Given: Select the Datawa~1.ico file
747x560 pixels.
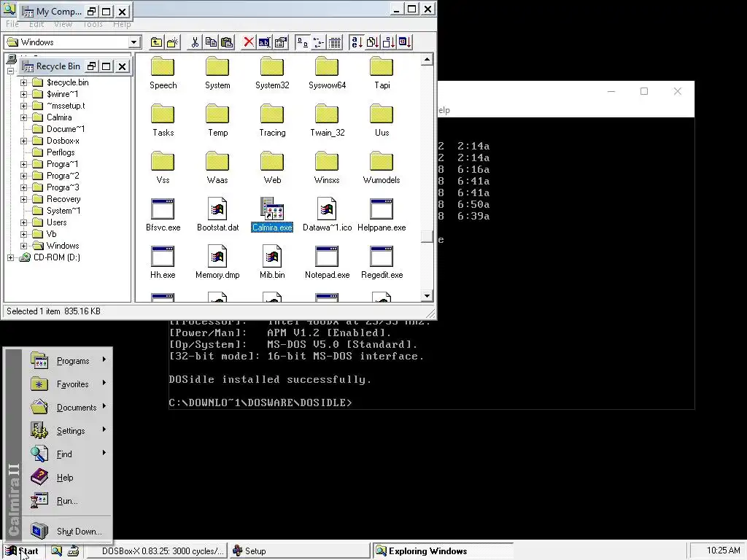Looking at the screenshot, I should tap(327, 215).
